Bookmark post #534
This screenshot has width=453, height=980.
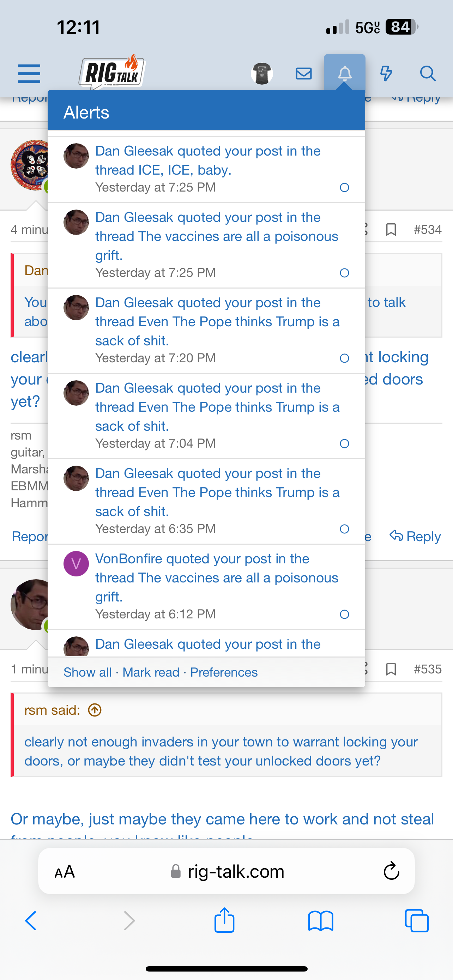391,230
